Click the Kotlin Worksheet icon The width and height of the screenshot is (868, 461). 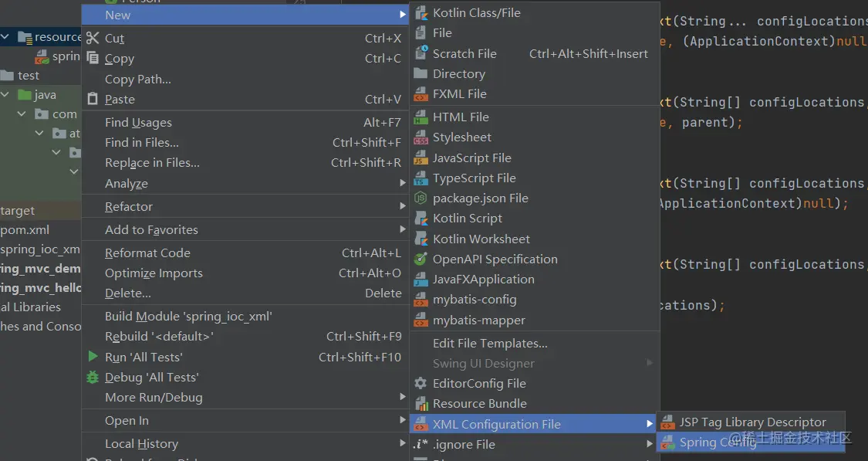tap(421, 239)
